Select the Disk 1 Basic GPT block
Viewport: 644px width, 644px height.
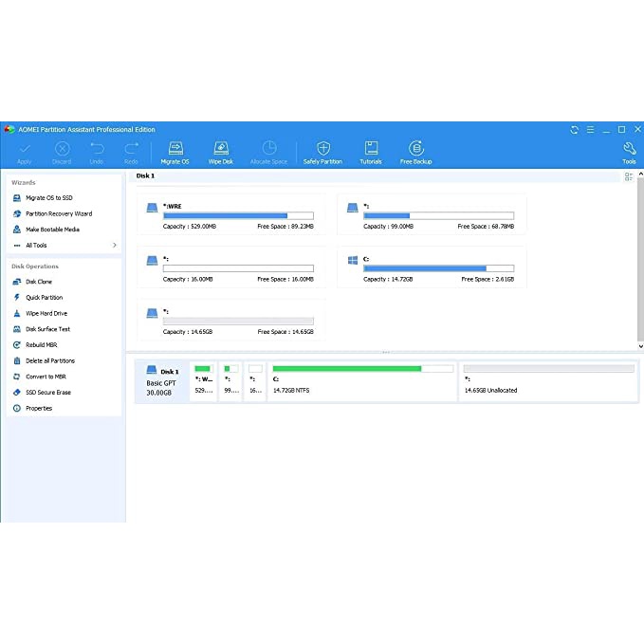[x=161, y=381]
